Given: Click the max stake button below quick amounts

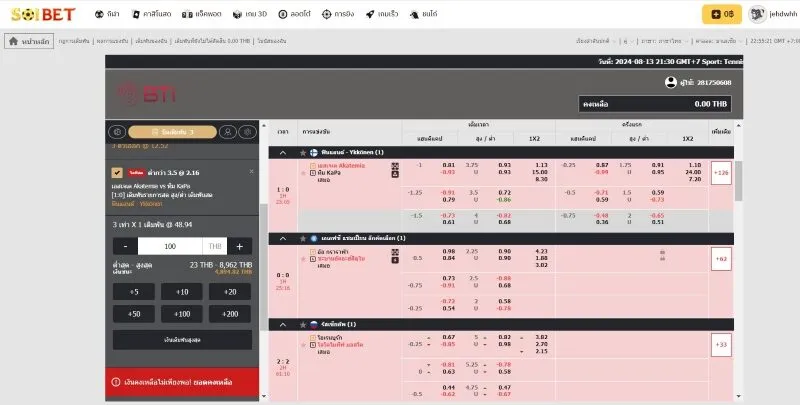Looking at the screenshot, I should point(182,340).
